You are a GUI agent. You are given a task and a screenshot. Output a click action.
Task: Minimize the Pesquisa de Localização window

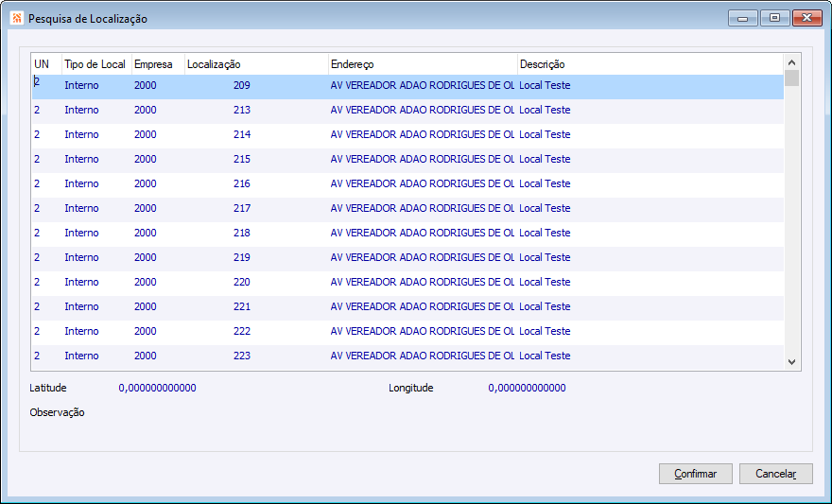(743, 18)
